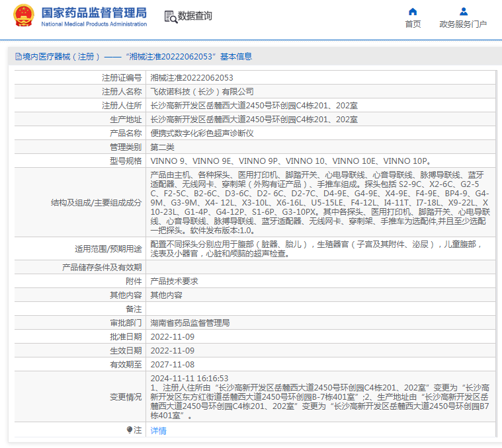
Task: Open government service portal person icon
Action: click(463, 12)
